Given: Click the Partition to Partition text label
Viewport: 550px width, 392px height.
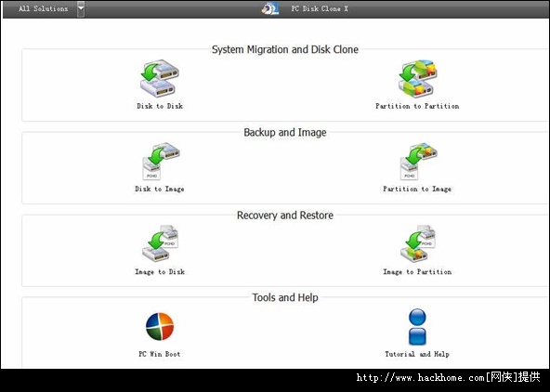Looking at the screenshot, I should click(x=417, y=106).
